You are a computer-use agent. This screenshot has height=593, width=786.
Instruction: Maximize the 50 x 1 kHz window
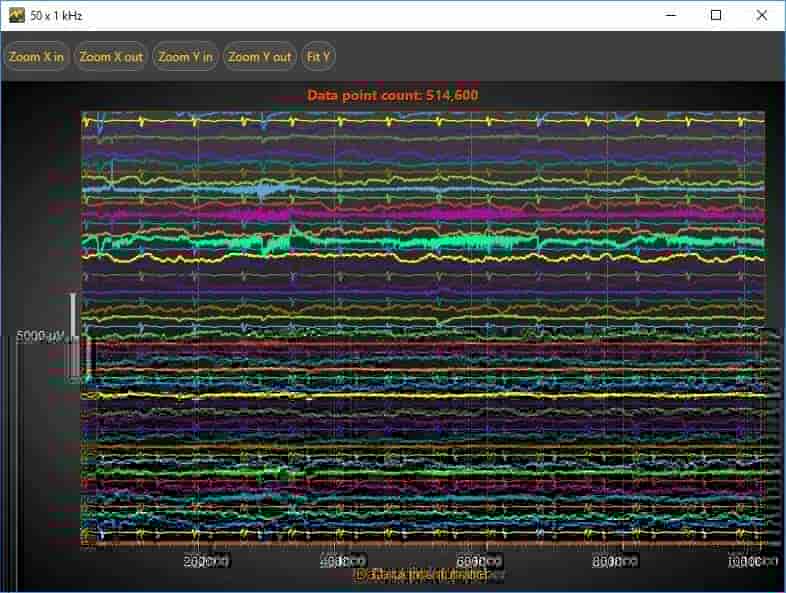click(x=716, y=15)
